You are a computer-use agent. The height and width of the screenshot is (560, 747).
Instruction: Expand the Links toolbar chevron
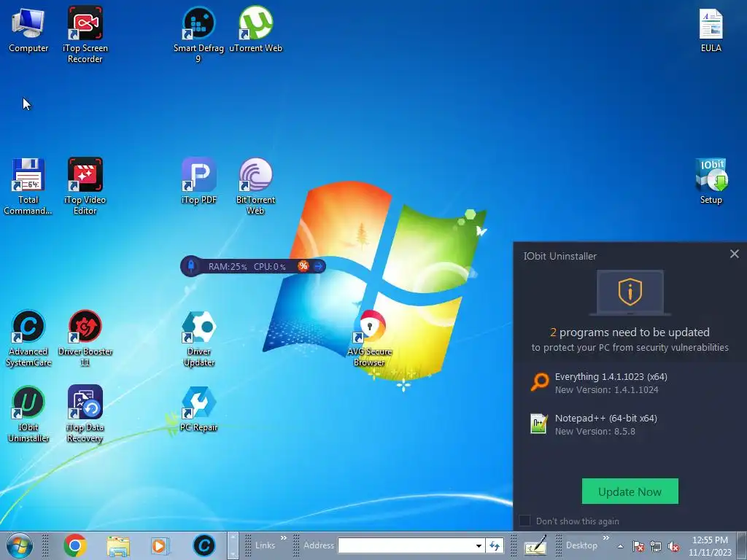pyautogui.click(x=284, y=538)
